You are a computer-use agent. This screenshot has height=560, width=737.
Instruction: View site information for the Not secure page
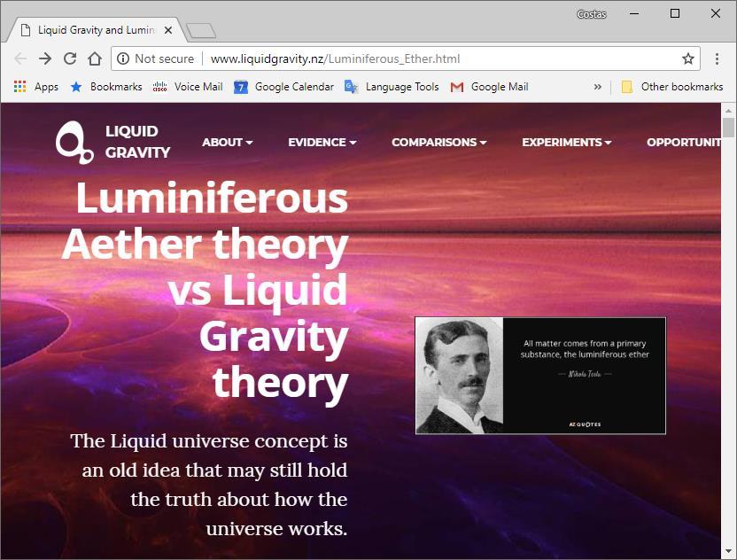(123, 58)
